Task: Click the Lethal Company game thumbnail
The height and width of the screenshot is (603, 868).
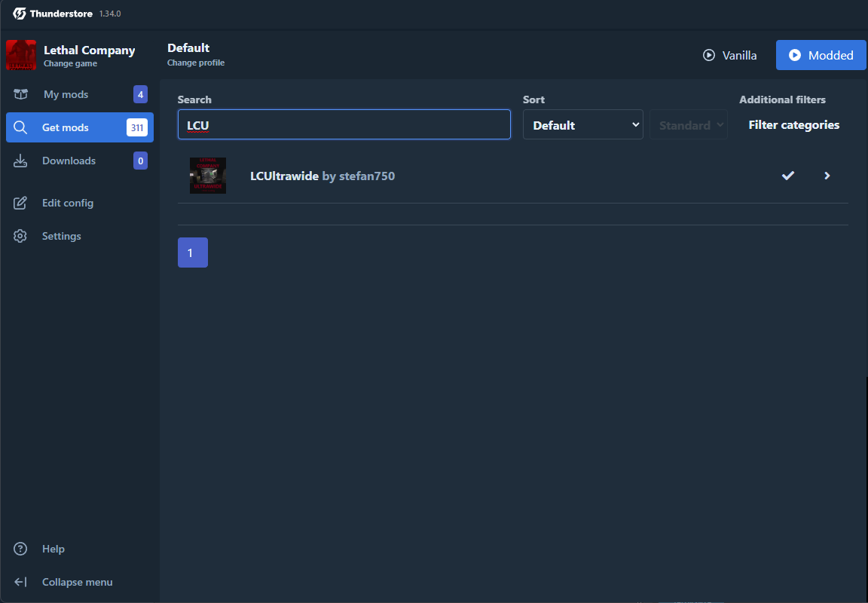Action: click(21, 55)
